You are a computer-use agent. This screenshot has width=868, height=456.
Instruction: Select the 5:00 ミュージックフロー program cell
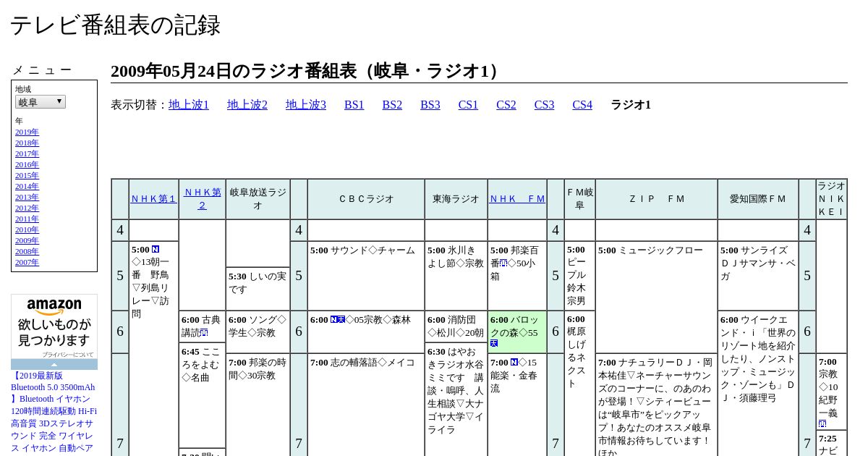[x=656, y=297]
